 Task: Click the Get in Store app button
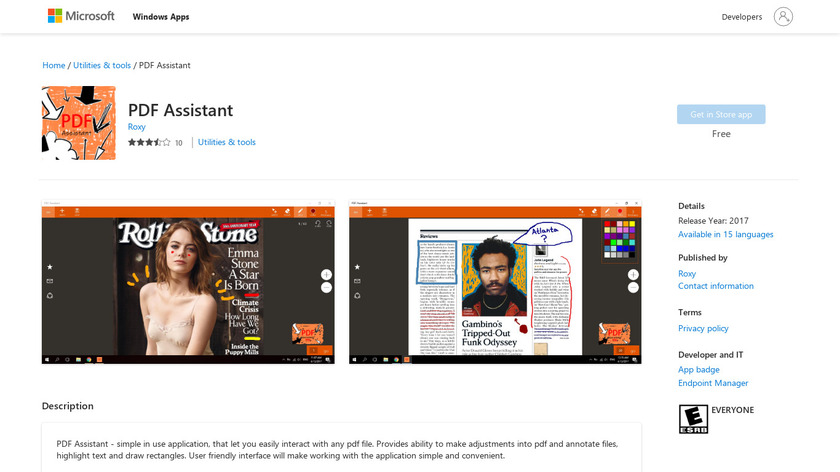click(x=721, y=114)
